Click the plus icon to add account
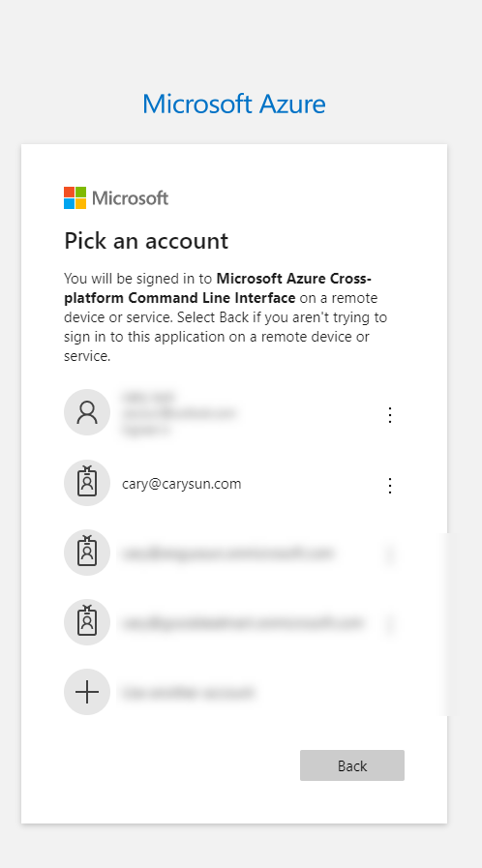482x868 pixels. click(x=87, y=692)
